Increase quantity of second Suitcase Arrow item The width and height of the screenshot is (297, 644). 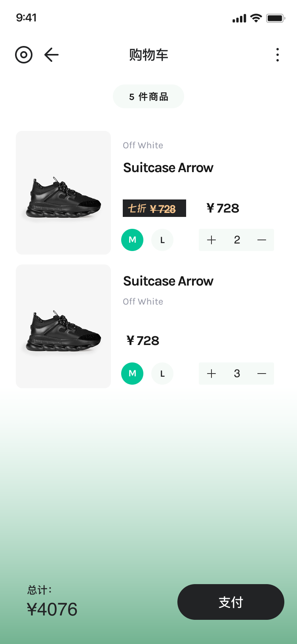click(211, 374)
